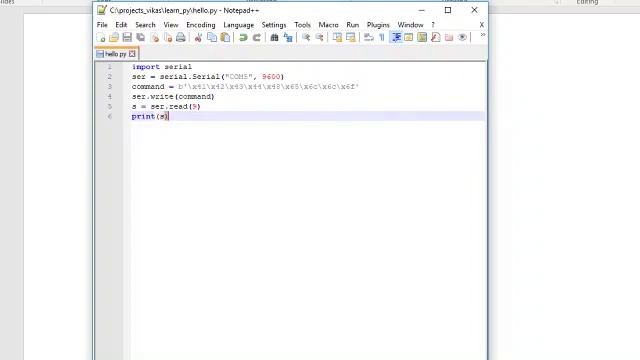Click the Close document toolbar icon

[x=155, y=38]
